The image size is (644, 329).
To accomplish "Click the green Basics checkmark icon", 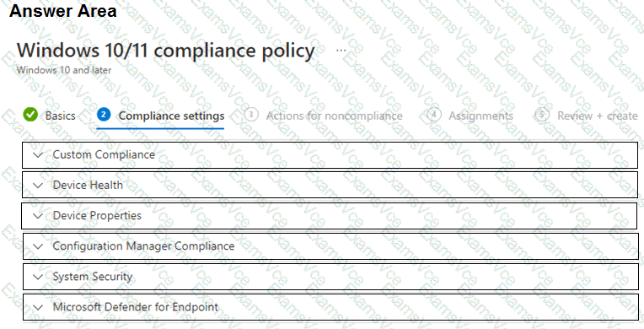I will [x=30, y=115].
